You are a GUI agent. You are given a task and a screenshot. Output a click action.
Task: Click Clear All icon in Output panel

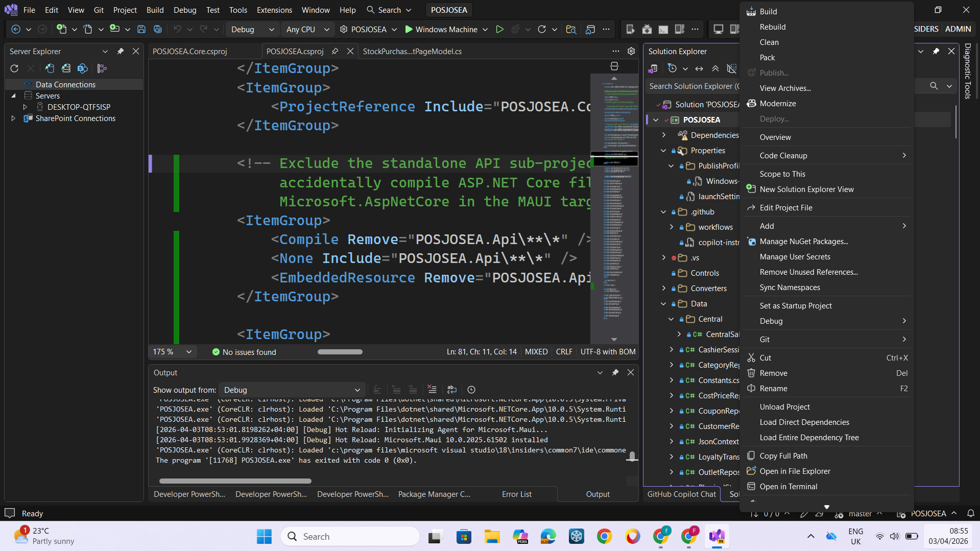pyautogui.click(x=432, y=390)
